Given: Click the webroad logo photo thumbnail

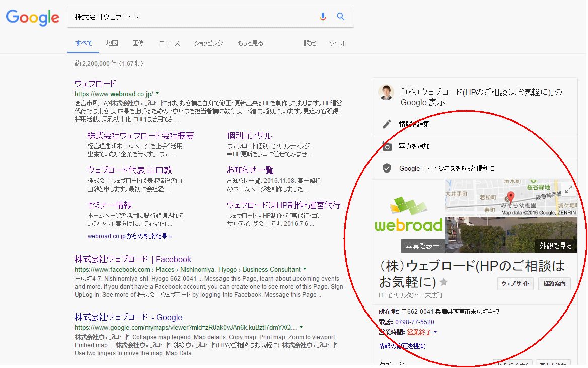Looking at the screenshot, I should (x=408, y=216).
